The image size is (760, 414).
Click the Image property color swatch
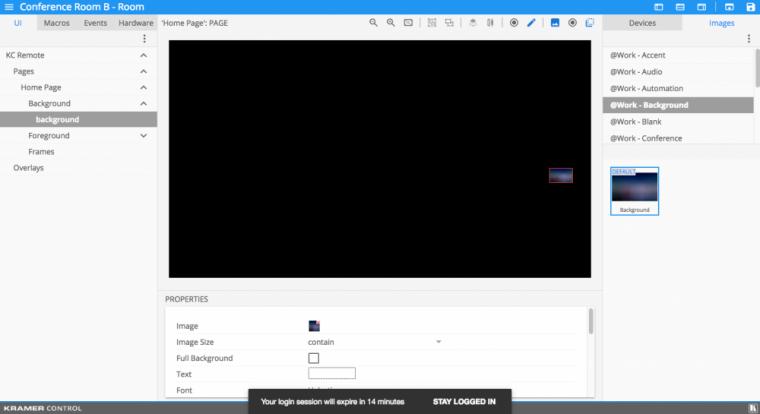(x=314, y=326)
